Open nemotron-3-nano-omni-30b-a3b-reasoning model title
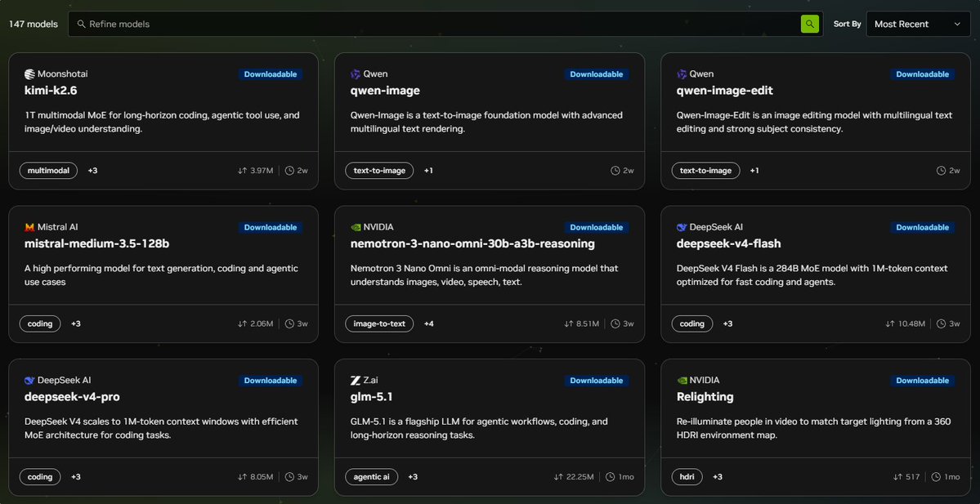The image size is (980, 504). coord(472,243)
